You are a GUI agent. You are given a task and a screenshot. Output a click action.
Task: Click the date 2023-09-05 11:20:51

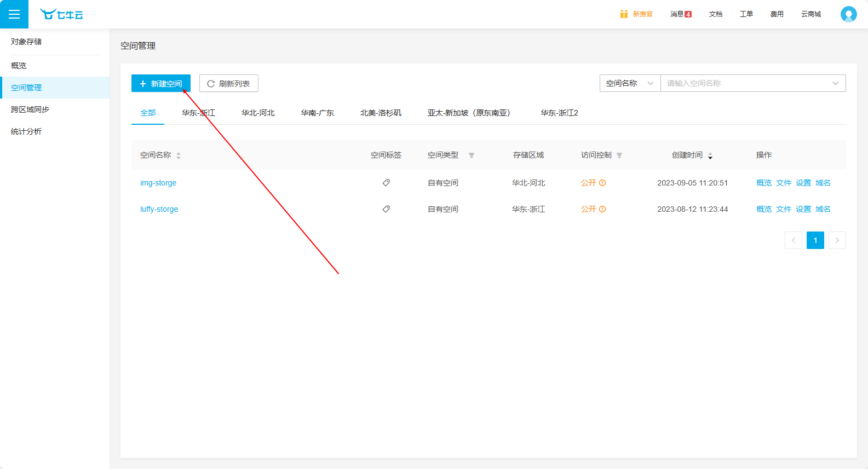tap(693, 183)
